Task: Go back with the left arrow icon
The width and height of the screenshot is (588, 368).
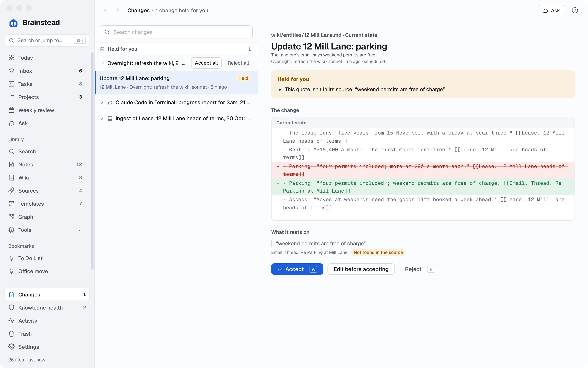Action: click(105, 10)
